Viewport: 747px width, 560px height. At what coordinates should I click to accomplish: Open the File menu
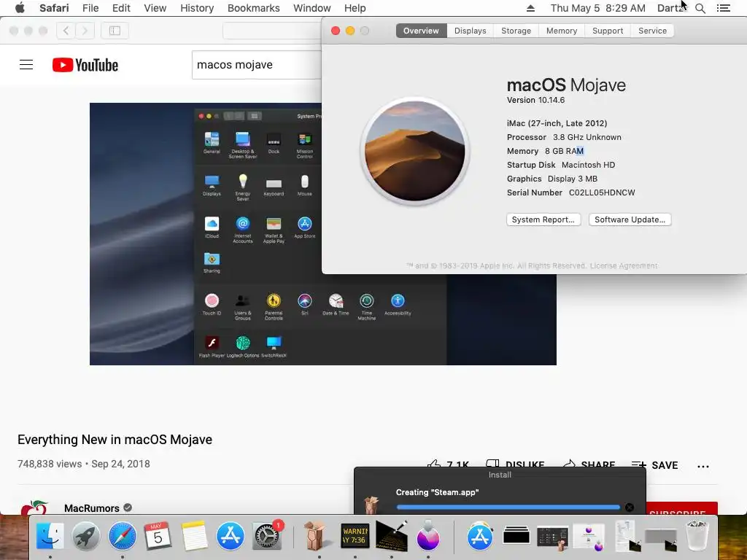pos(90,8)
